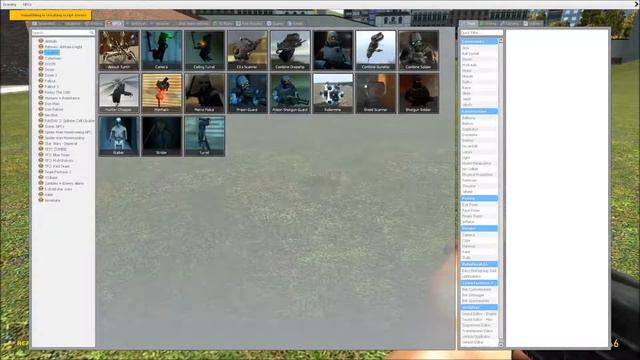
Task: Spawn the Ceiling Turret NPC
Action: click(x=204, y=51)
